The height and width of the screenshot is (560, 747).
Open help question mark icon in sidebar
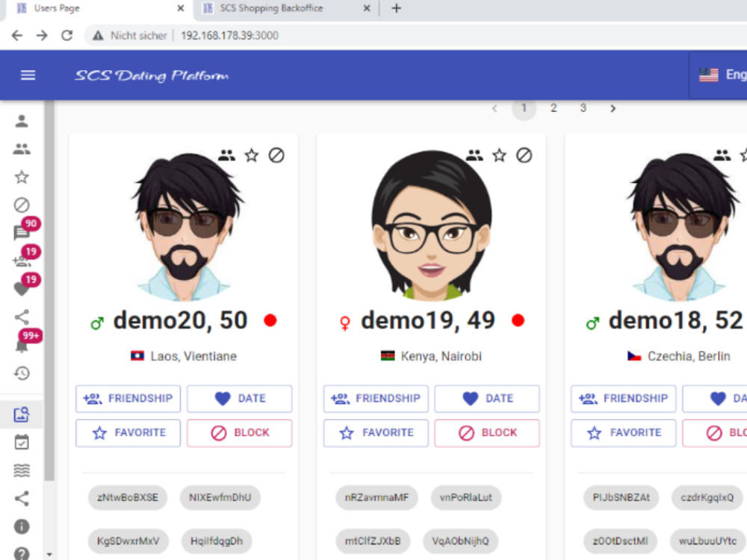22,553
